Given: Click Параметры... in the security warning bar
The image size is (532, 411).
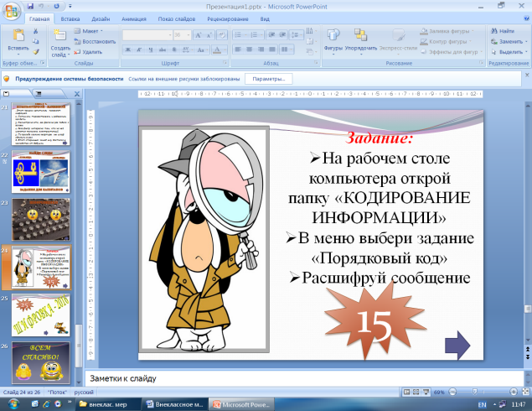Looking at the screenshot, I should pyautogui.click(x=269, y=79).
